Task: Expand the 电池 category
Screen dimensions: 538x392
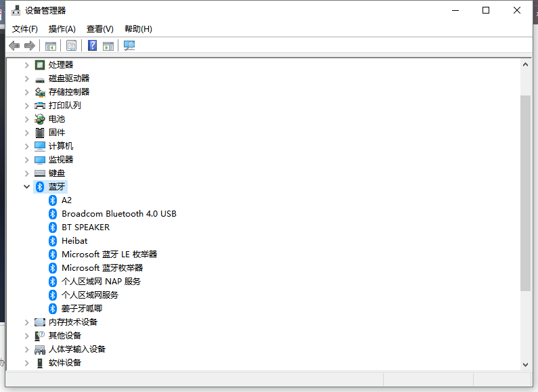Action: 27,119
